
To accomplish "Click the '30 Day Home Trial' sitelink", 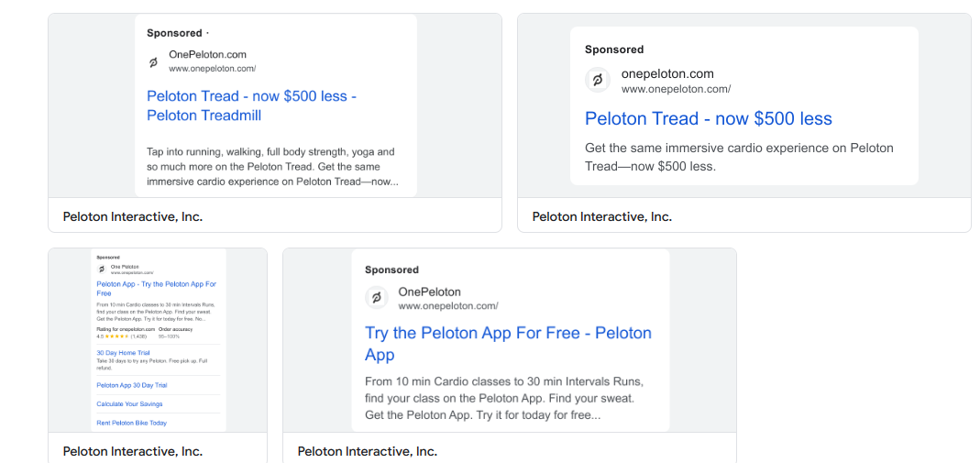I will (123, 352).
